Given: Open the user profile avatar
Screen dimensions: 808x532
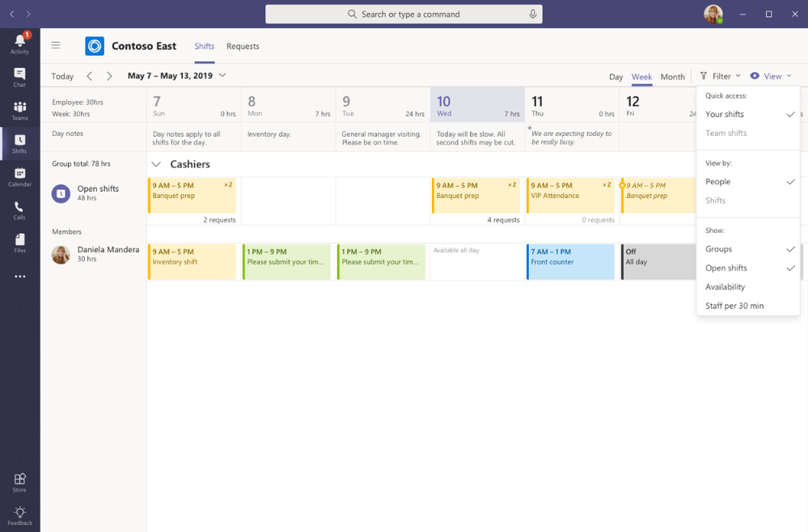Looking at the screenshot, I should pos(713,14).
